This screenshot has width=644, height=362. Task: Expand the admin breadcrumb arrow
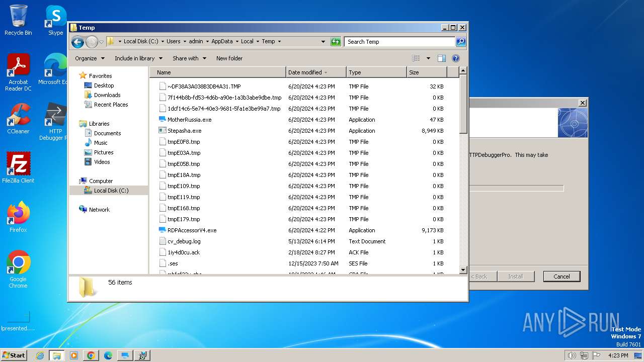207,42
